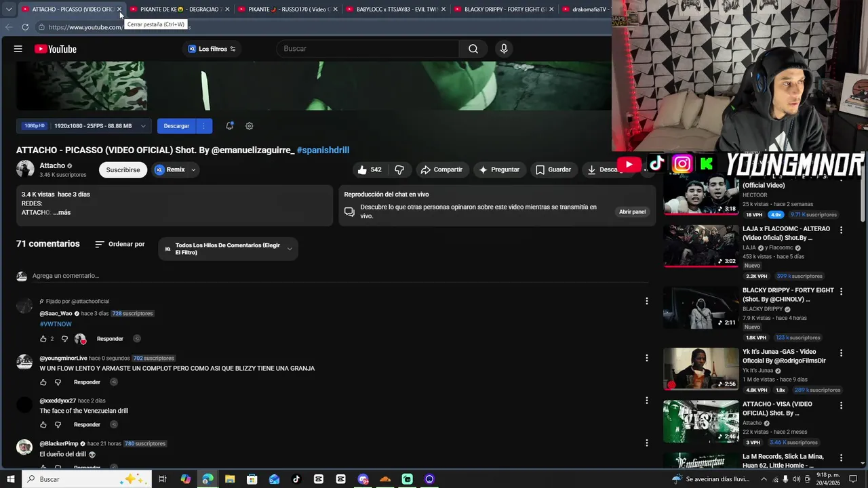Open the #VWTNOW hashtag link

click(56, 324)
